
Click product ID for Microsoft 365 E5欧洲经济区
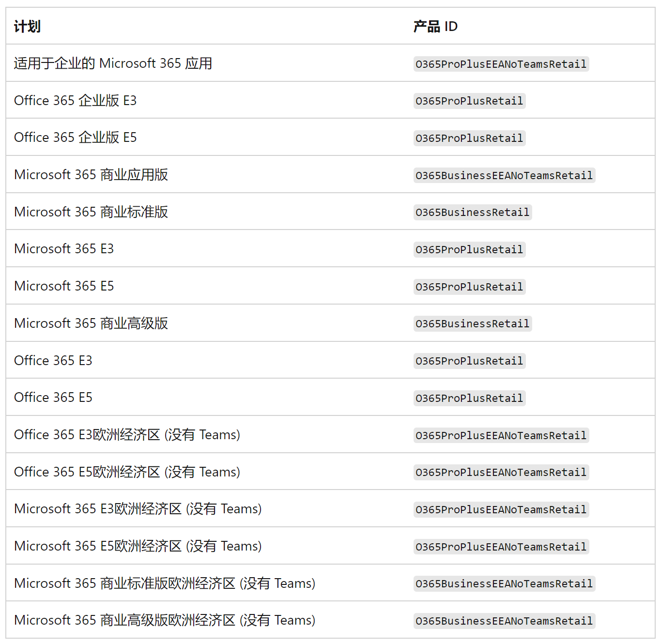[x=501, y=547]
